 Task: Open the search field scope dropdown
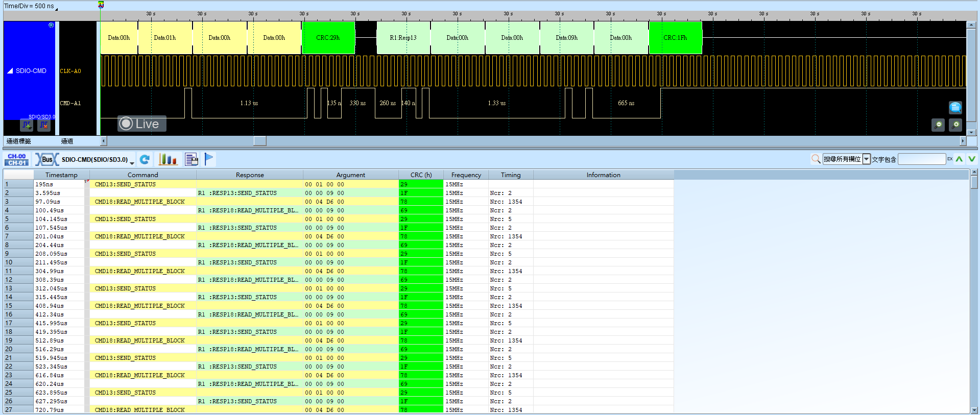click(x=867, y=159)
